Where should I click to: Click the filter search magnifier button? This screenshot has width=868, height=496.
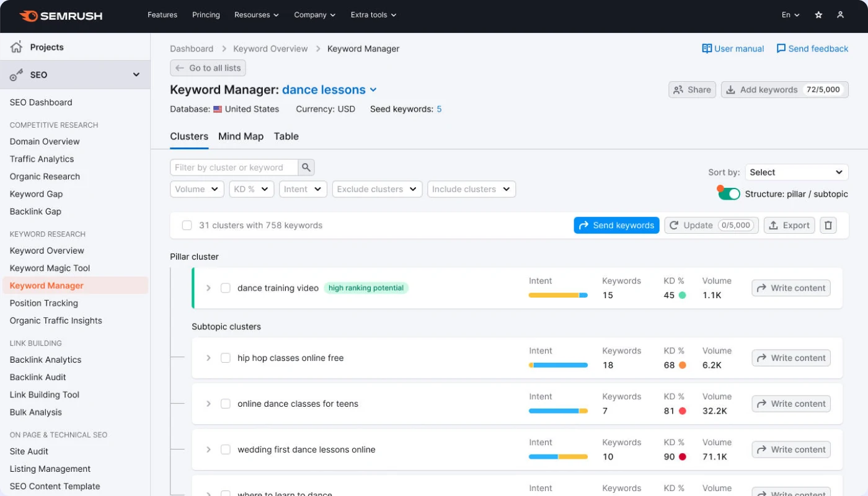(x=306, y=167)
